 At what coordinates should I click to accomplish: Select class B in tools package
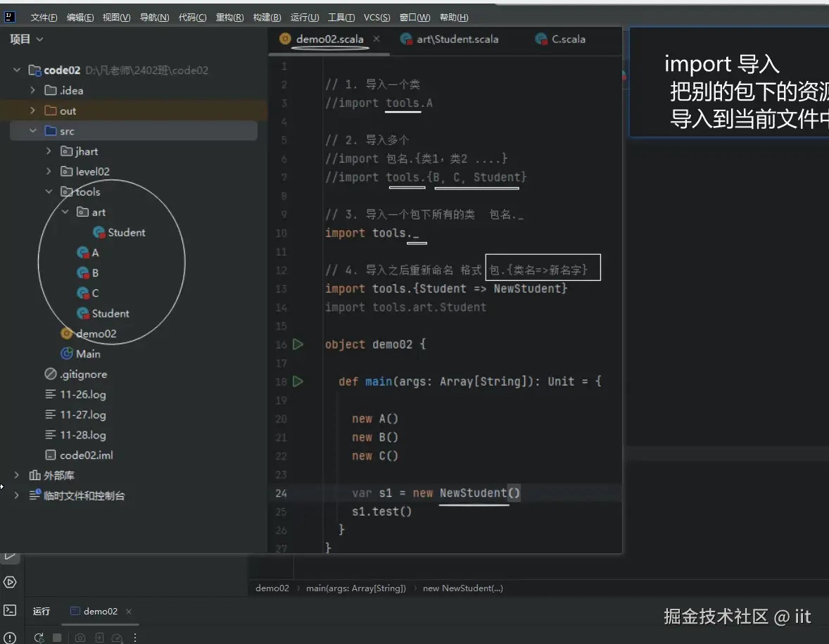click(x=88, y=273)
